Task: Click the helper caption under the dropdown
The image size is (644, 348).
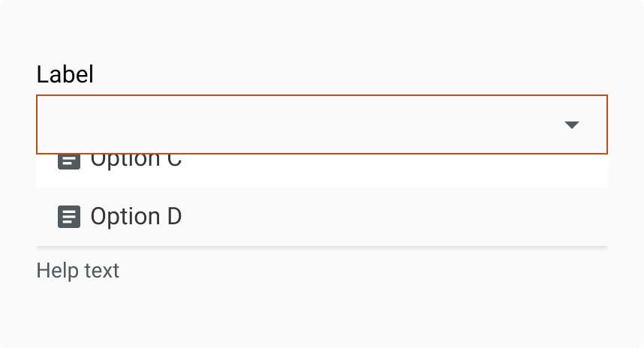Action: [78, 270]
